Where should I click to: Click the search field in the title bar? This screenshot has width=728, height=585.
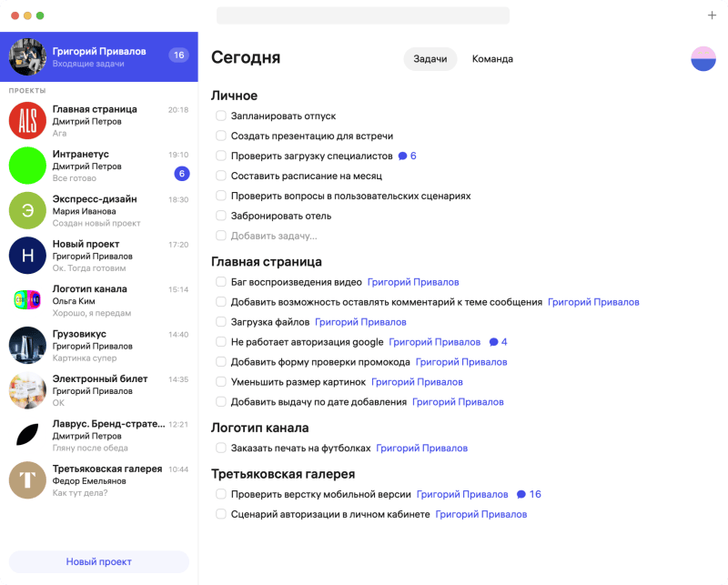click(x=362, y=15)
